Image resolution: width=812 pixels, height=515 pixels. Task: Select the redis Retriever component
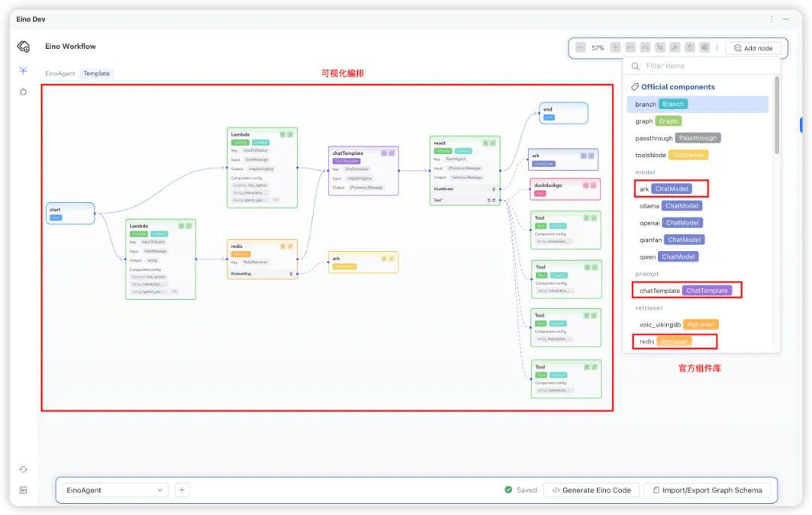[674, 341]
